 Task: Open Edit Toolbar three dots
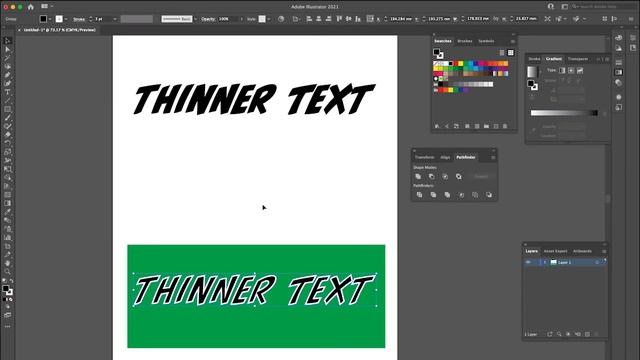pyautogui.click(x=7, y=327)
